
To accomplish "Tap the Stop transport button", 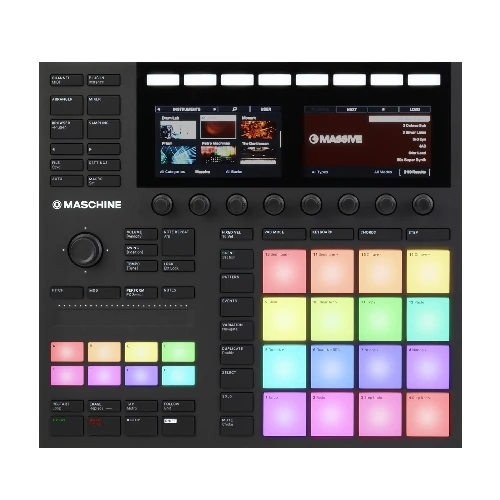I will 141,426.
